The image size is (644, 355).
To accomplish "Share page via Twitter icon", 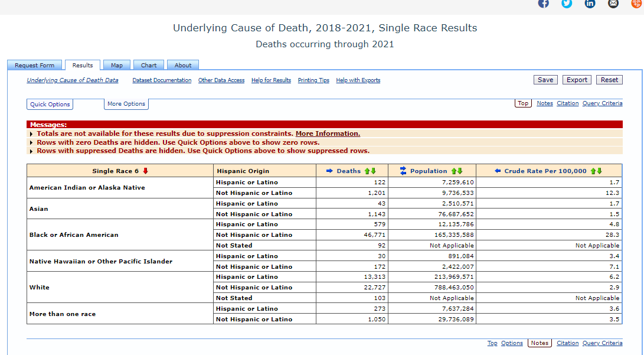I will point(567,4).
